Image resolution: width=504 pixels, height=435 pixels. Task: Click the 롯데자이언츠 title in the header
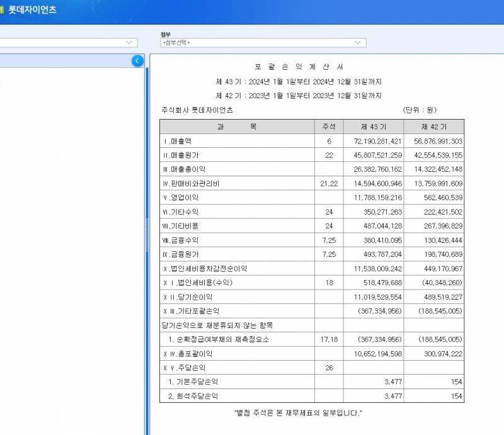(33, 9)
